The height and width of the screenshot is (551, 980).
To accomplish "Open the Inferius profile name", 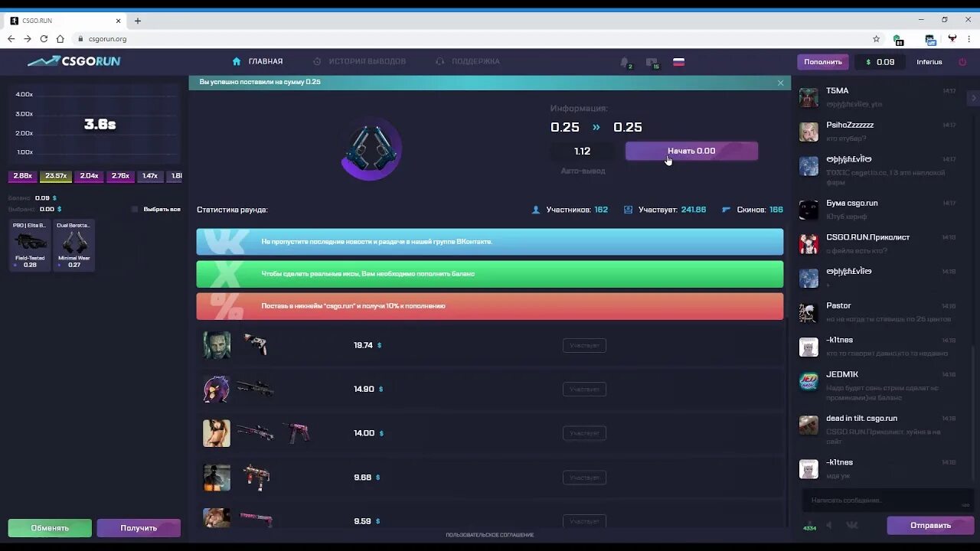I will [x=929, y=62].
